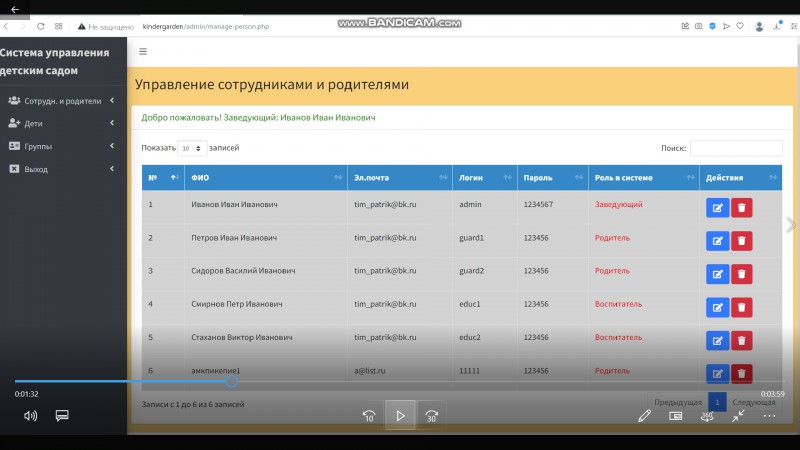The height and width of the screenshot is (450, 800).
Task: Toggle the sidebar hamburger menu
Action: pyautogui.click(x=143, y=52)
